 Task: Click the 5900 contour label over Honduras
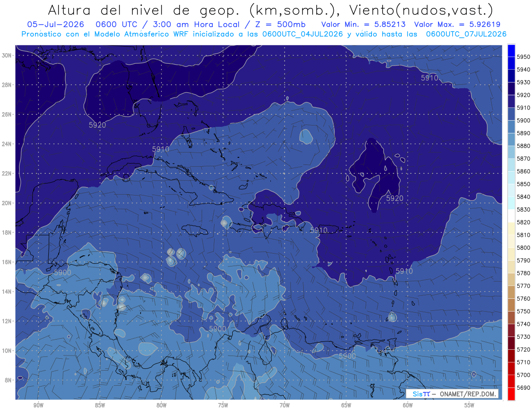click(62, 273)
